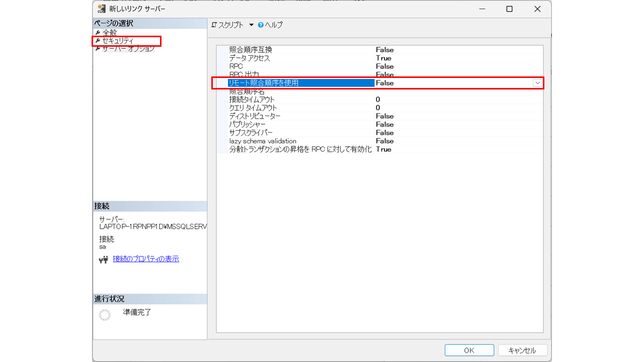The height and width of the screenshot is (362, 644).
Task: Click the wrench icon beside 全般
Action: (98, 33)
